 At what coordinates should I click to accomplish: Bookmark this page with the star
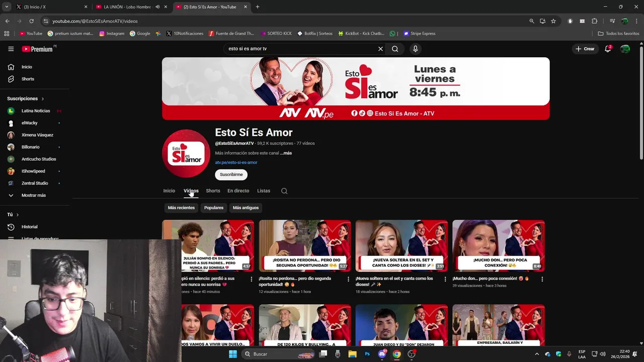[553, 21]
